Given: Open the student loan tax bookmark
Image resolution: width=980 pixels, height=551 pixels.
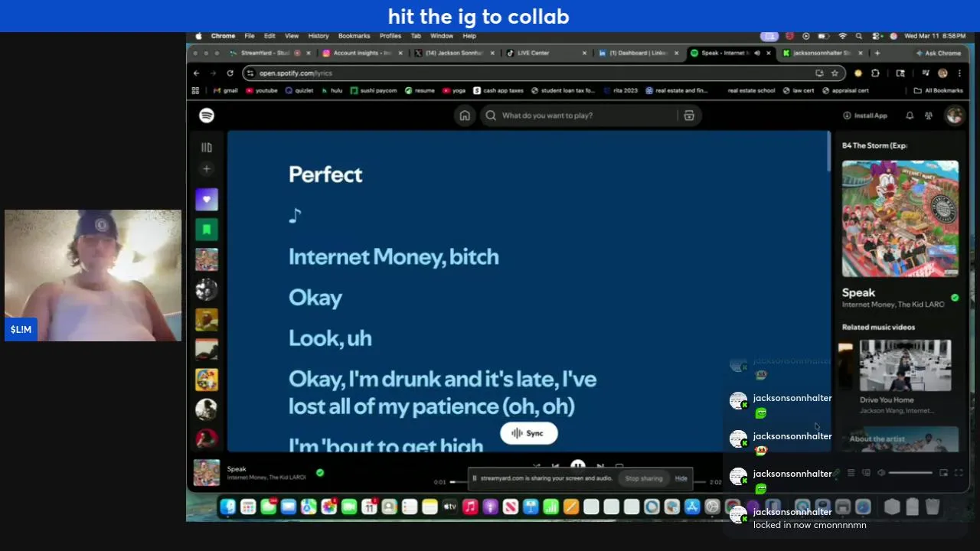Looking at the screenshot, I should (x=563, y=90).
